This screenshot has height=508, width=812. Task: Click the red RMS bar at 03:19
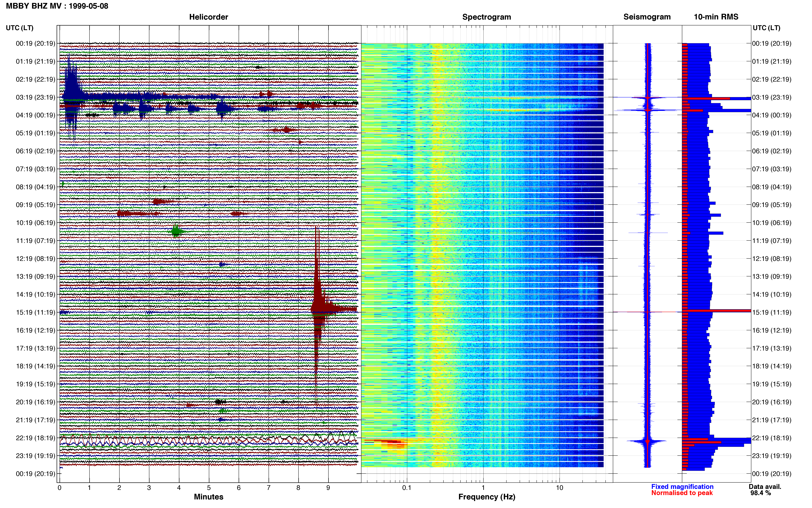click(x=706, y=98)
